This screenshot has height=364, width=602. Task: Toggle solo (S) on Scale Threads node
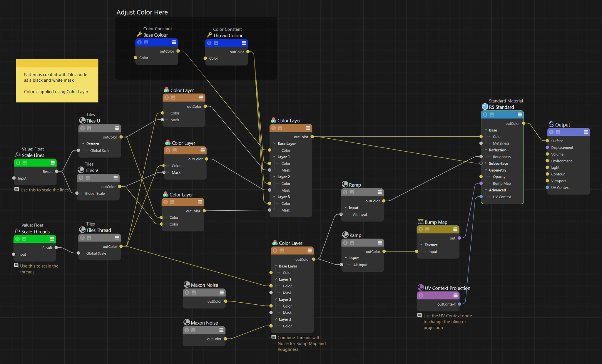pyautogui.click(x=18, y=239)
